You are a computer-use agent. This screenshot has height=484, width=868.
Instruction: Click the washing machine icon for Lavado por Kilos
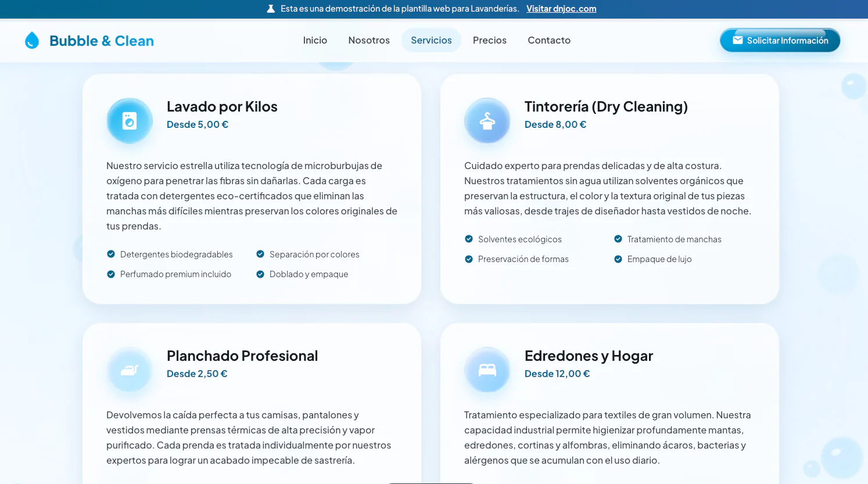pos(130,120)
